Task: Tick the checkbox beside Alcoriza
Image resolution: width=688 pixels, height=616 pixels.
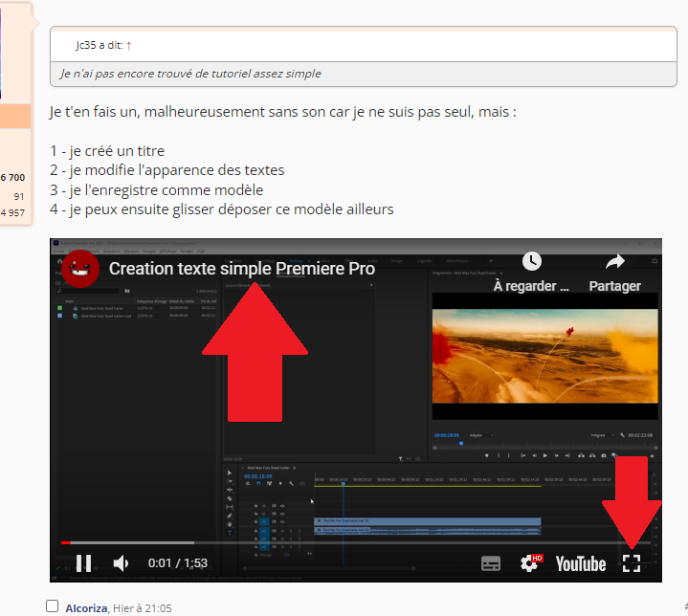Action: pos(53,605)
